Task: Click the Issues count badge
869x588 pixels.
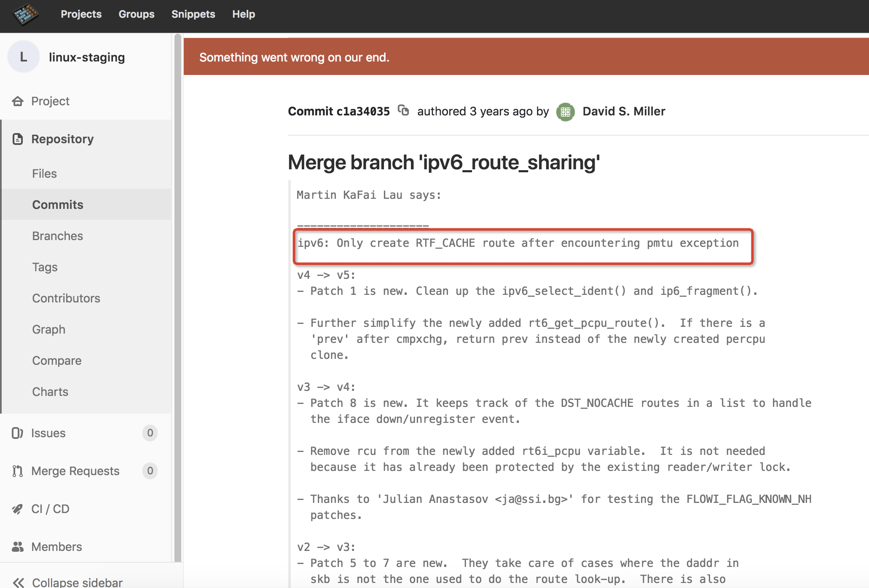Action: (x=150, y=433)
